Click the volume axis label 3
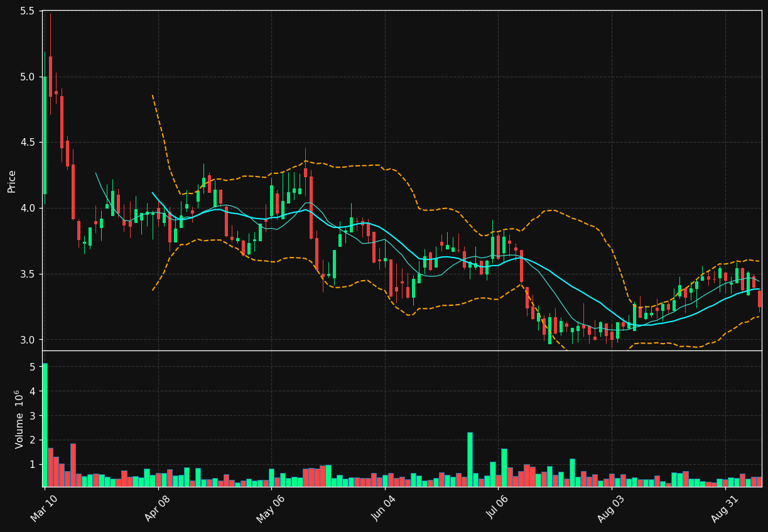The image size is (768, 532). coord(33,416)
